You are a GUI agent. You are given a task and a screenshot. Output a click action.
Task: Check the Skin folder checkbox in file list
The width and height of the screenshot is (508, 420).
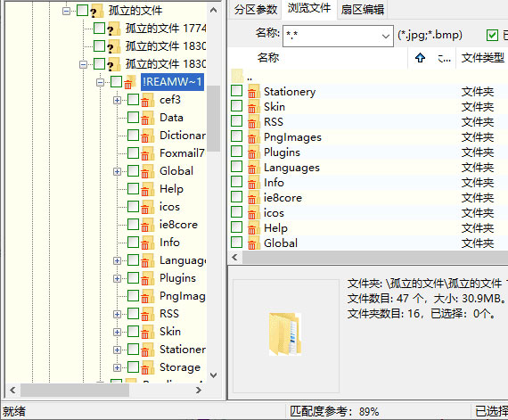[236, 106]
